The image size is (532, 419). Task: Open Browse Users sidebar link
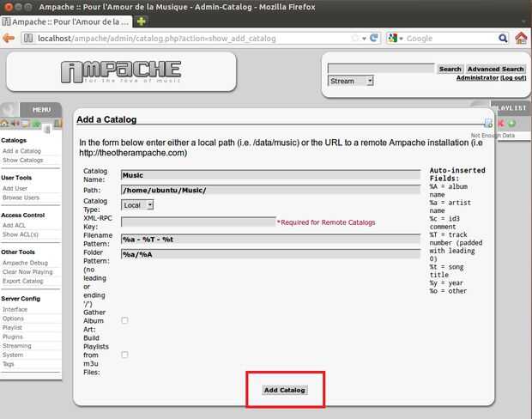[x=21, y=197]
